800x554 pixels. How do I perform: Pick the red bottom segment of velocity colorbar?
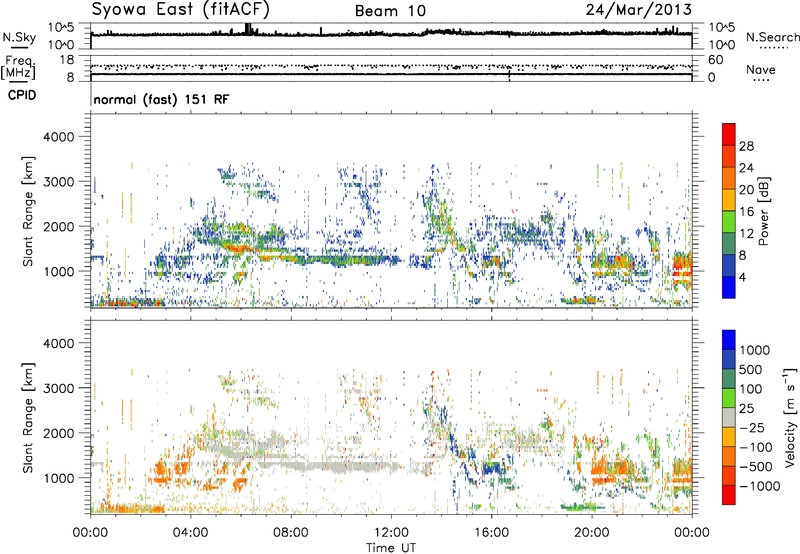pos(729,495)
